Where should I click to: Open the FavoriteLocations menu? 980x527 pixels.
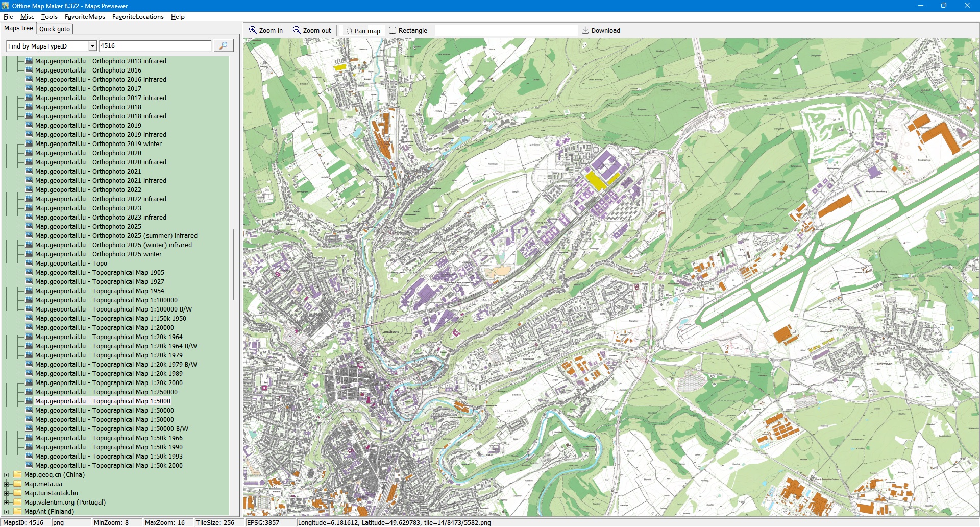[138, 17]
